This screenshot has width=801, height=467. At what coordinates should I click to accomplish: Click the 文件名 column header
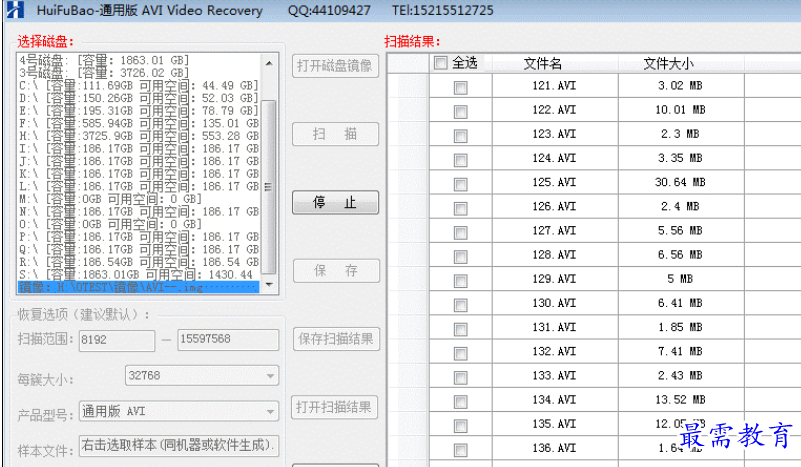click(543, 64)
